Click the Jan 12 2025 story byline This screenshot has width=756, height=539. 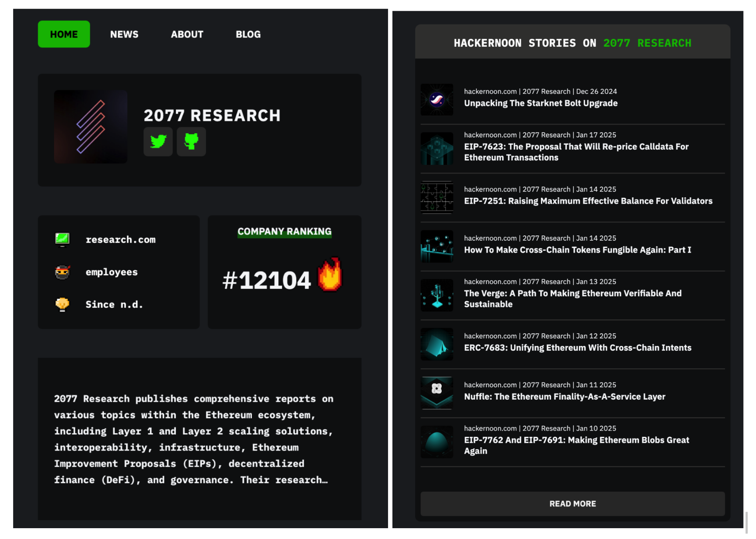point(540,336)
